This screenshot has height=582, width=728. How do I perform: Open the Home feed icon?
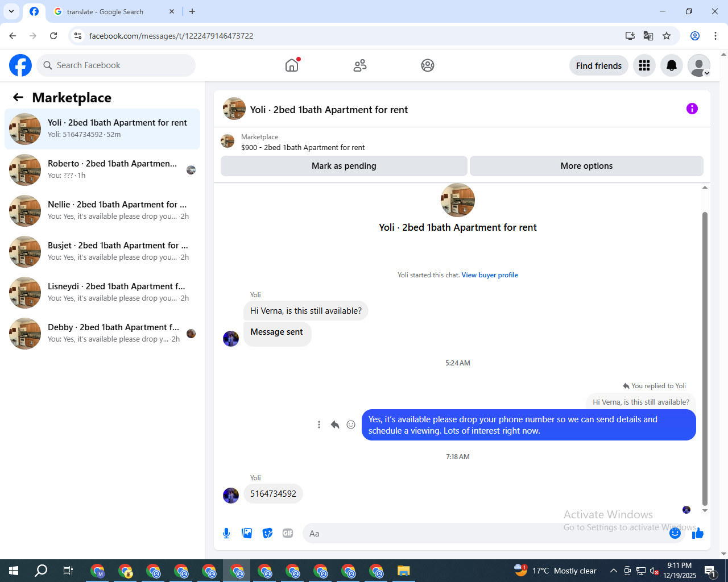[x=292, y=65]
